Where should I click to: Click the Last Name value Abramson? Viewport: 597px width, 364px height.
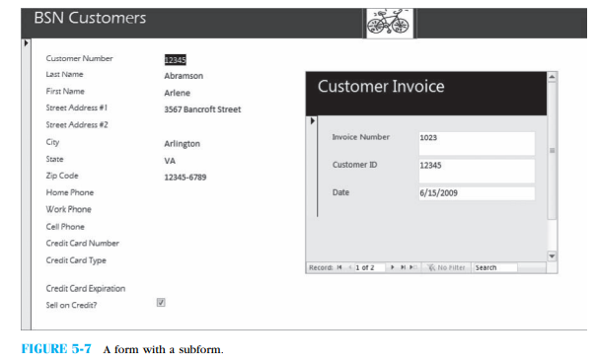point(184,76)
